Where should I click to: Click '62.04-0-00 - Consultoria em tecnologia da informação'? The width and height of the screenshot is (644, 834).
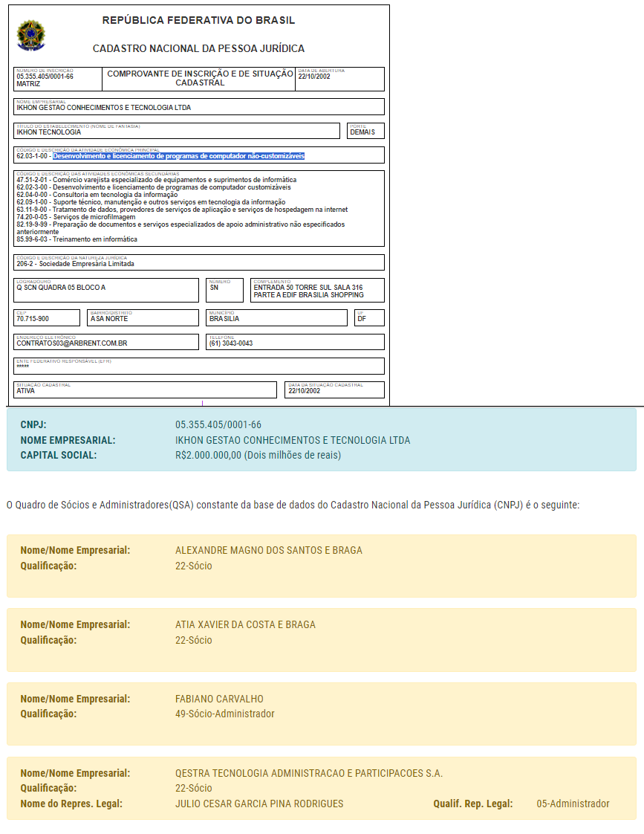tap(97, 195)
